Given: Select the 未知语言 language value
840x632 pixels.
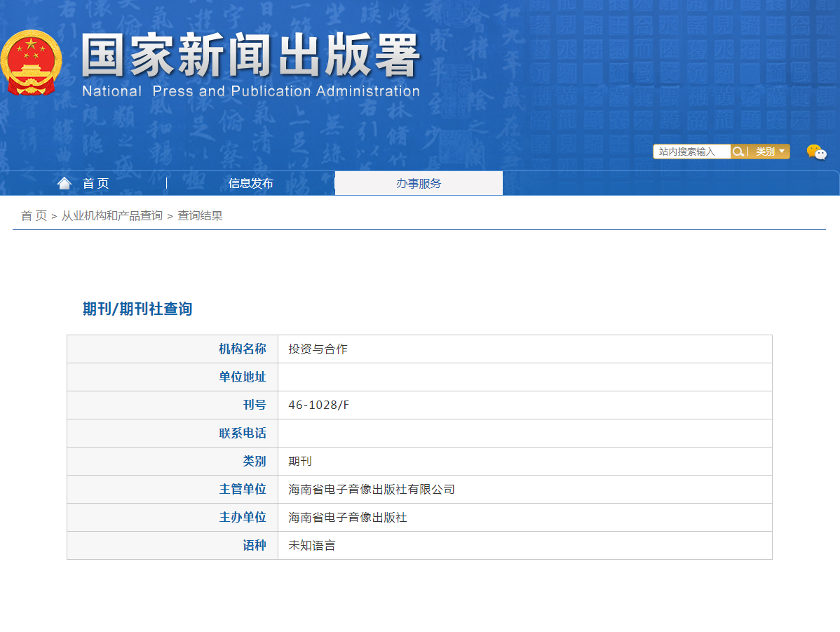Looking at the screenshot, I should click(x=312, y=546).
